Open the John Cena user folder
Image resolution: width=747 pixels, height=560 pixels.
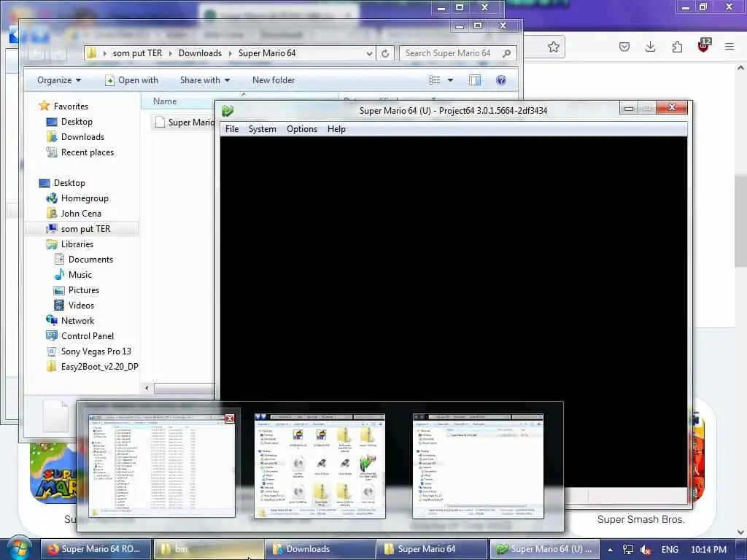[x=80, y=214]
